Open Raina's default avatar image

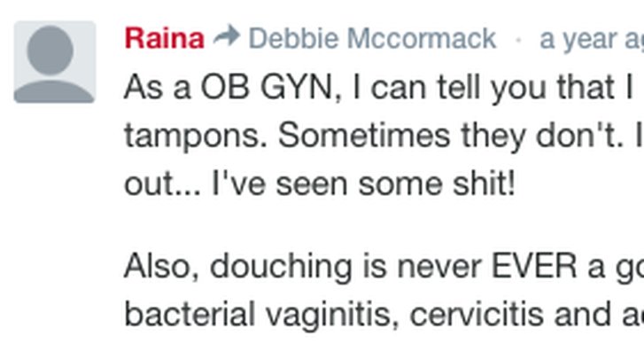click(x=55, y=62)
